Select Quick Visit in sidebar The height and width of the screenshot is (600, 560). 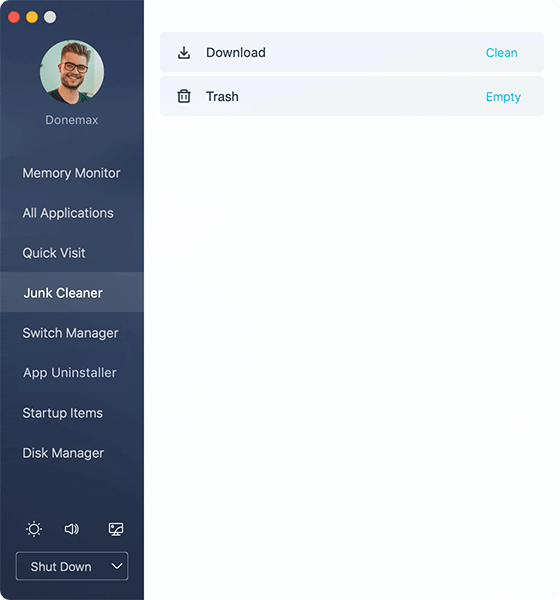[x=54, y=253]
